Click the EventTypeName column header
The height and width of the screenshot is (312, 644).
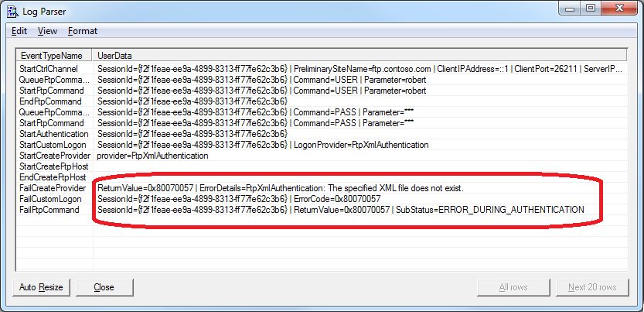[52, 56]
